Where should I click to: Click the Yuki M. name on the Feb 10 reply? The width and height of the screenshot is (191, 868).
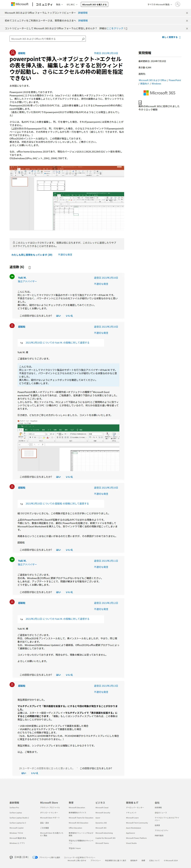[22, 278]
